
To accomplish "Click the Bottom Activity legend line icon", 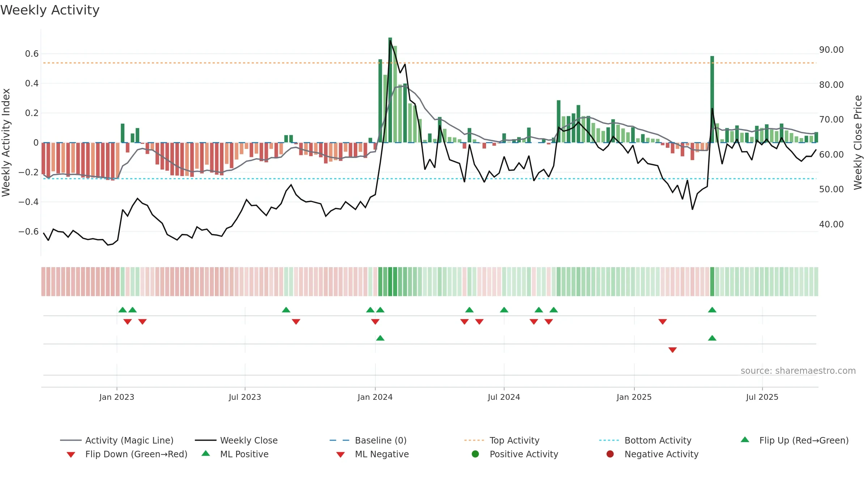I will point(609,440).
